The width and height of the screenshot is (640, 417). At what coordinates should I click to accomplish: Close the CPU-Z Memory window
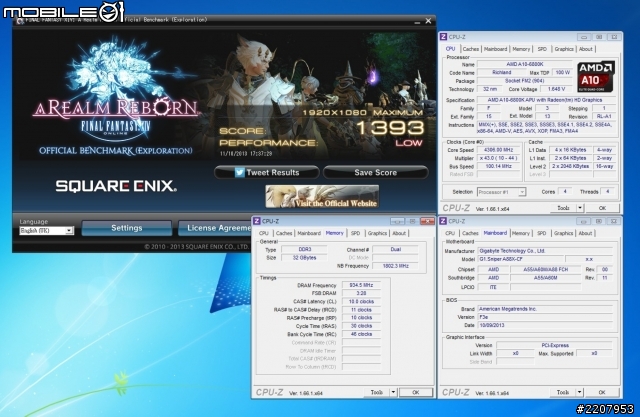point(427,221)
